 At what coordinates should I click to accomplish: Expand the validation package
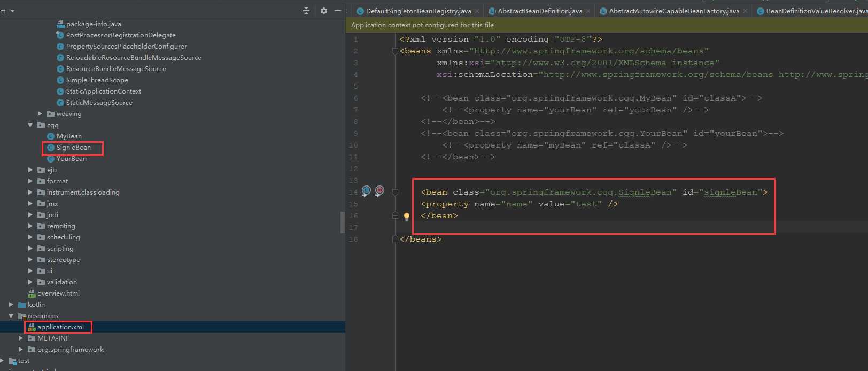[x=30, y=282]
